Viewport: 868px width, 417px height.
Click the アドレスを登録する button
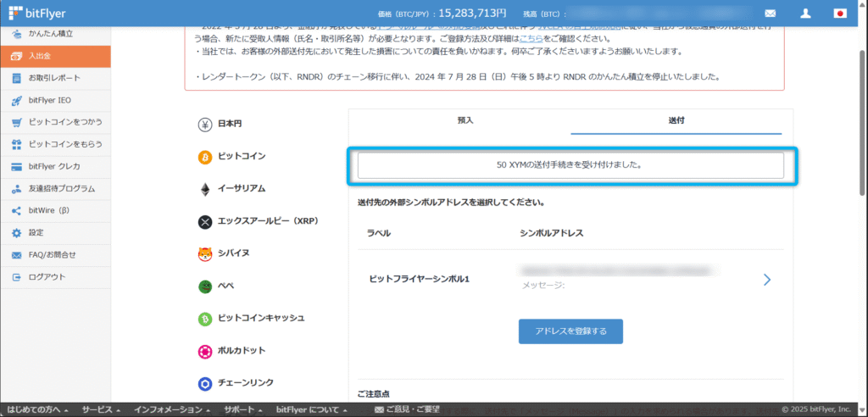click(570, 331)
